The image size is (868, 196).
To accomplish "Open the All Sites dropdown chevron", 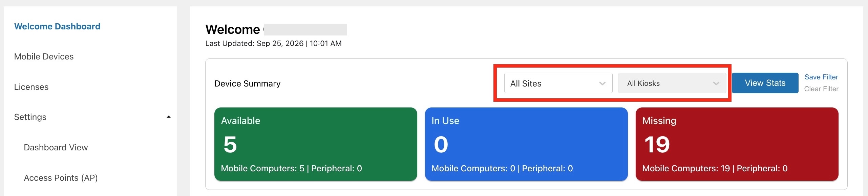I will [602, 83].
